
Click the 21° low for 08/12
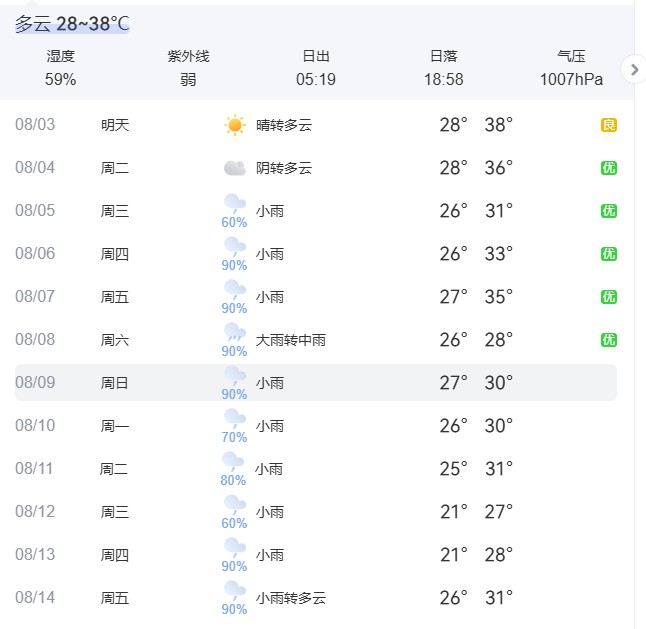click(454, 512)
